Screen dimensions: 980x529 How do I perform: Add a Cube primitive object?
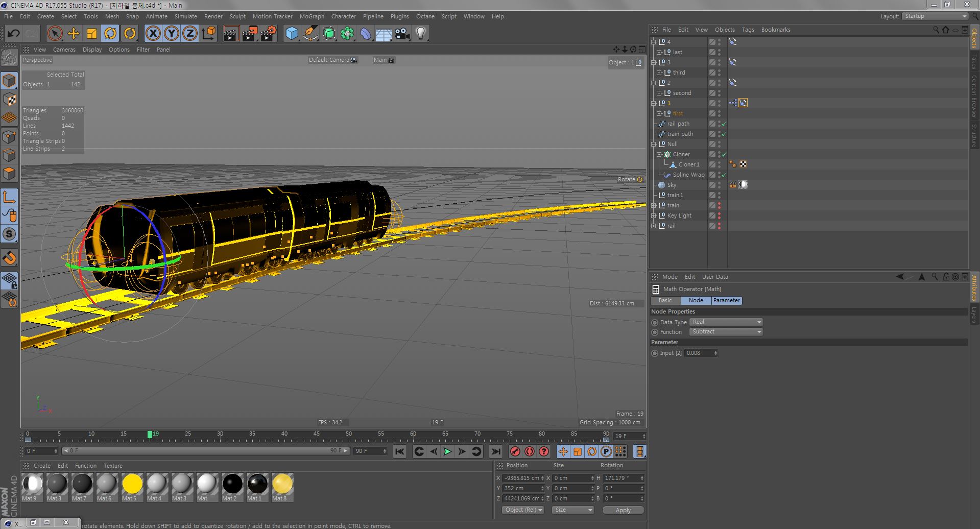click(292, 34)
